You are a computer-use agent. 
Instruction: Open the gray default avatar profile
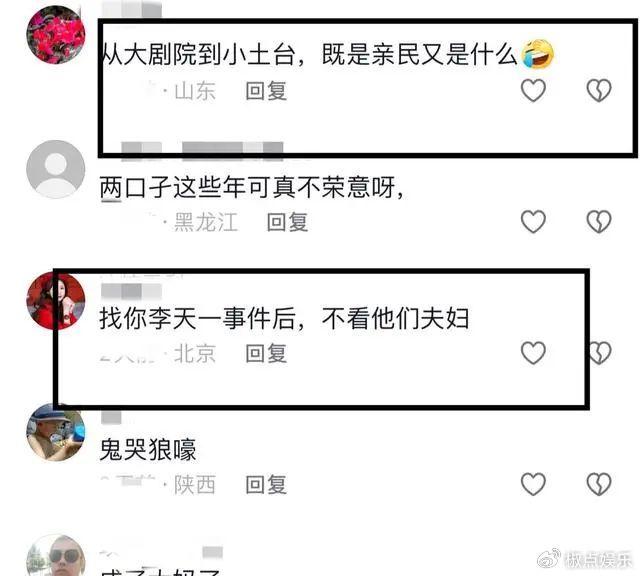[56, 169]
